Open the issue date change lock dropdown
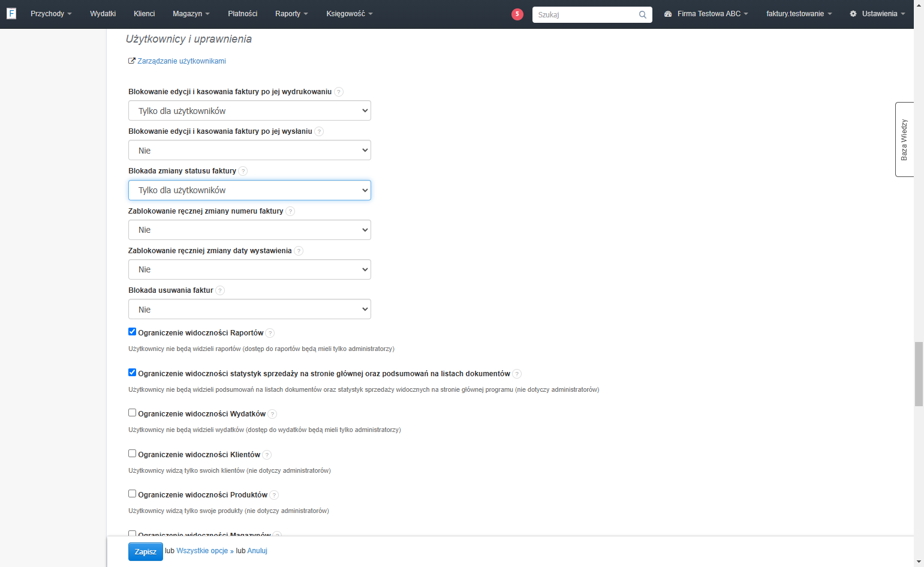This screenshot has height=567, width=924. click(249, 269)
